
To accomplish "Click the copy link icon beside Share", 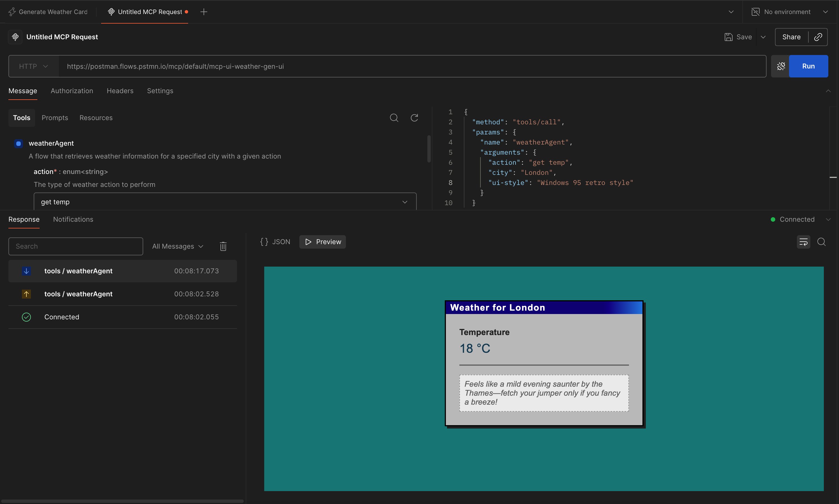I will [818, 37].
